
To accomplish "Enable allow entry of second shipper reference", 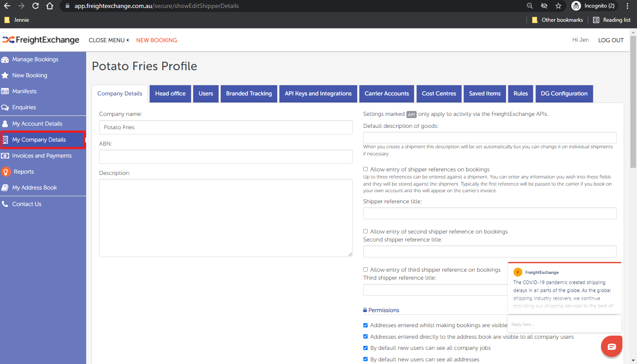I will point(366,231).
